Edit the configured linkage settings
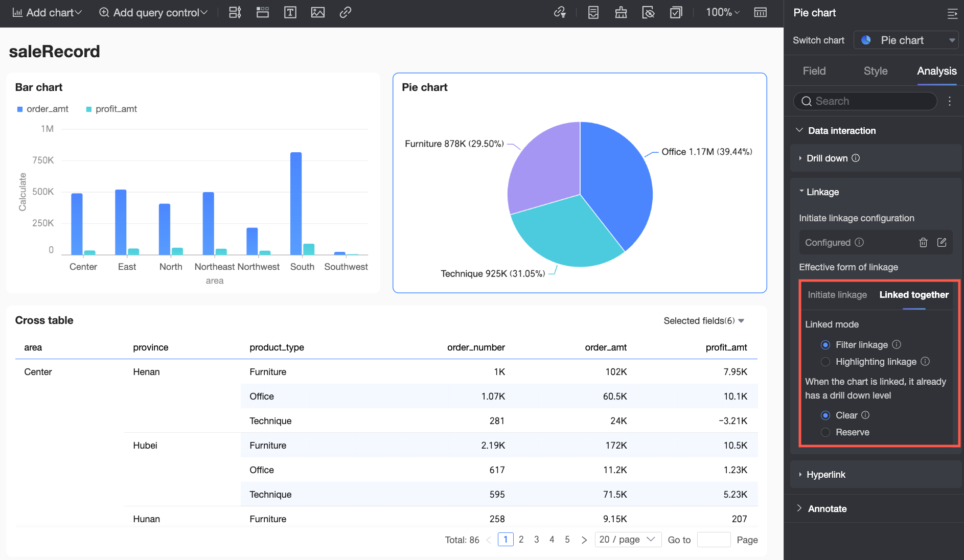The image size is (964, 560). [942, 243]
